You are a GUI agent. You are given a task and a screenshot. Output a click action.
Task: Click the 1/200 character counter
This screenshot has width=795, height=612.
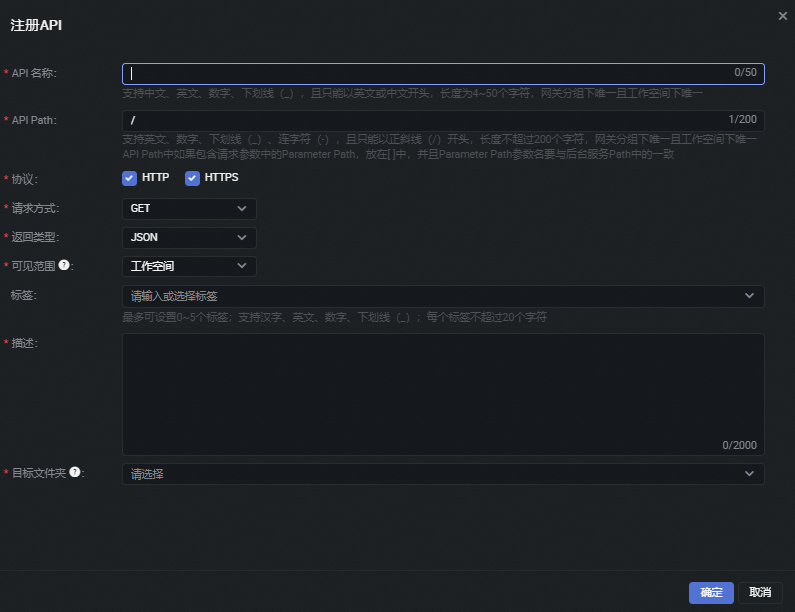pos(742,119)
